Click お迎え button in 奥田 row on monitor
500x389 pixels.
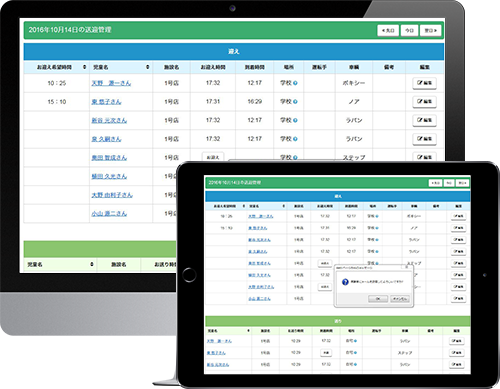click(213, 157)
